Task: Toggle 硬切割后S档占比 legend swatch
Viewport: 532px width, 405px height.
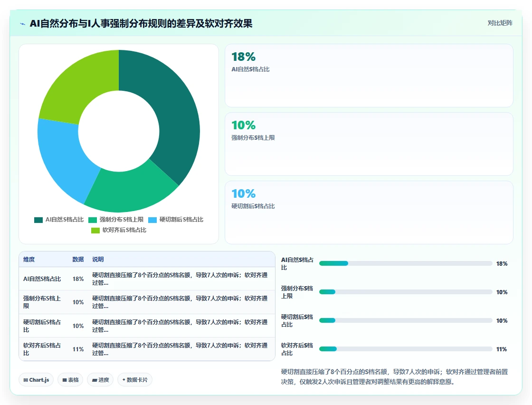Action: [x=152, y=220]
